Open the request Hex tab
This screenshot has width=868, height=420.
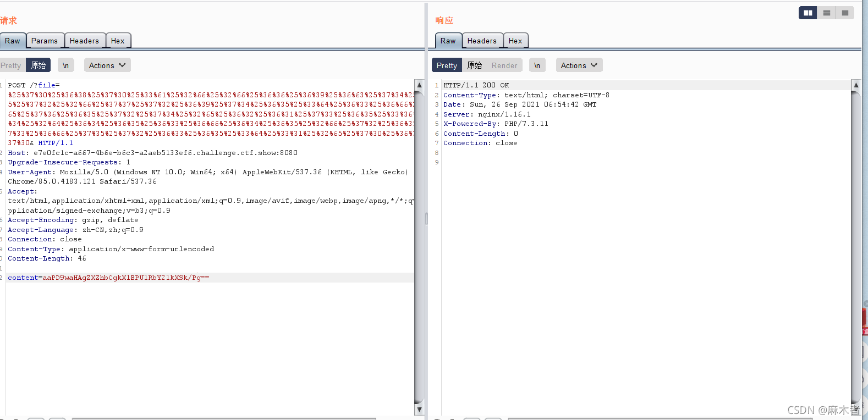[118, 41]
